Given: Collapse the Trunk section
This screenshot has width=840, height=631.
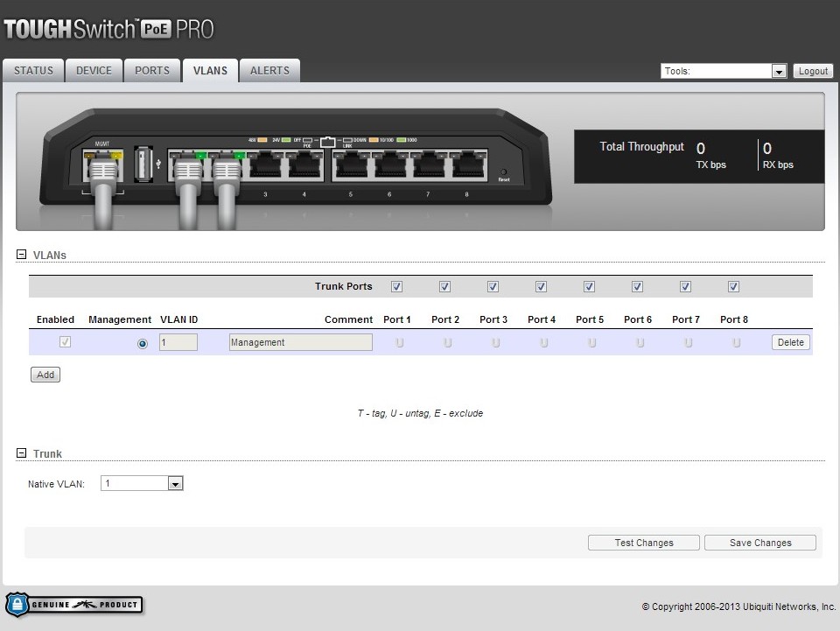Looking at the screenshot, I should [x=21, y=453].
